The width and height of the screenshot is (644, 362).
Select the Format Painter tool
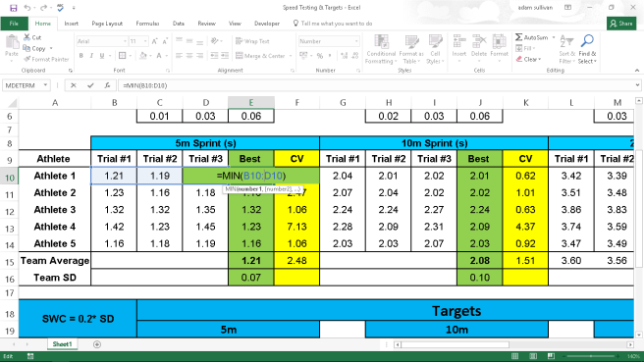click(x=46, y=59)
